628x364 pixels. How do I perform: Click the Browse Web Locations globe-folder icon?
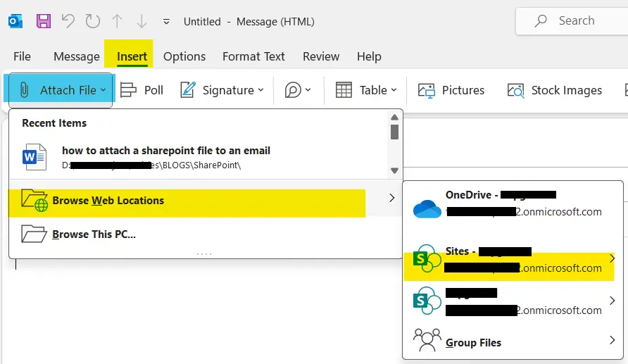[x=34, y=200]
